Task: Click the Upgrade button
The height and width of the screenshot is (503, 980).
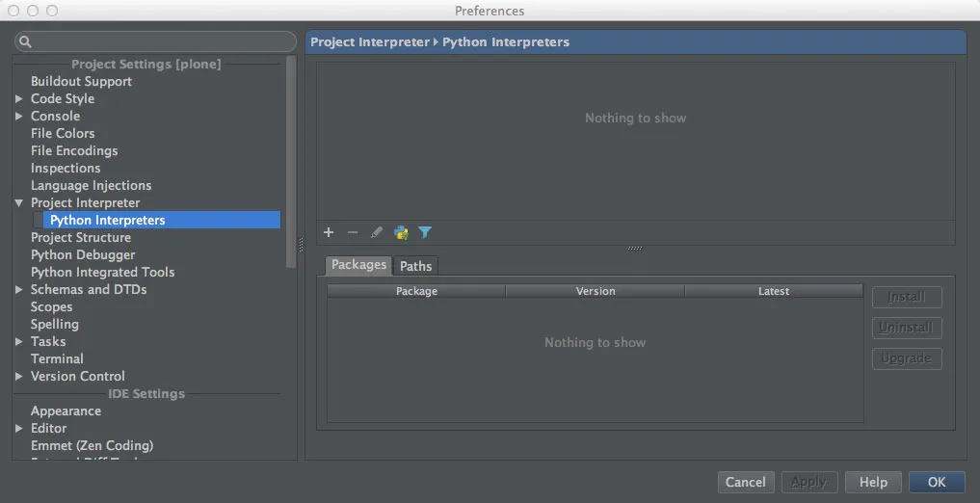Action: point(907,358)
